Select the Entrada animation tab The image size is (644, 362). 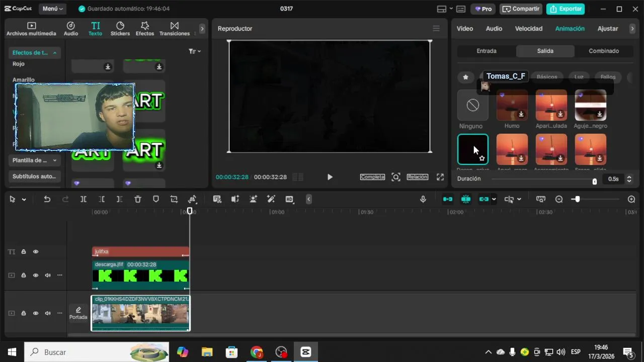(487, 51)
